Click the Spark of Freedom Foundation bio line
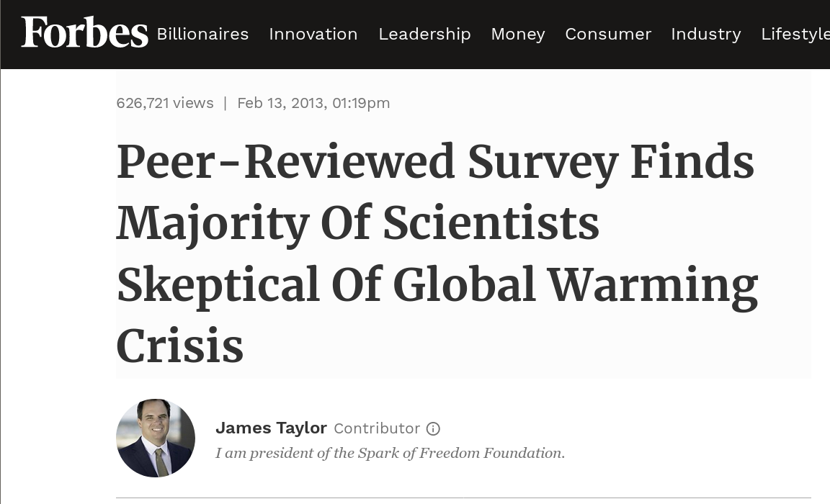The image size is (830, 504). 390,453
